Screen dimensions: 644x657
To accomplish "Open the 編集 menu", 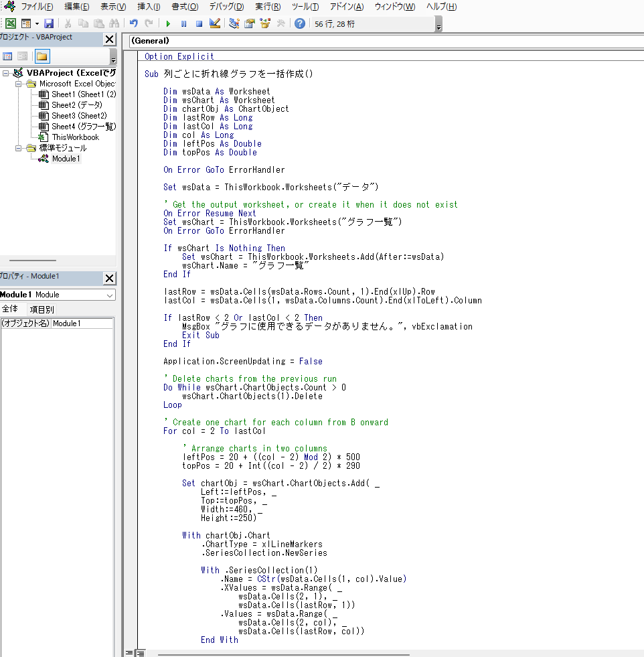I will coord(76,7).
